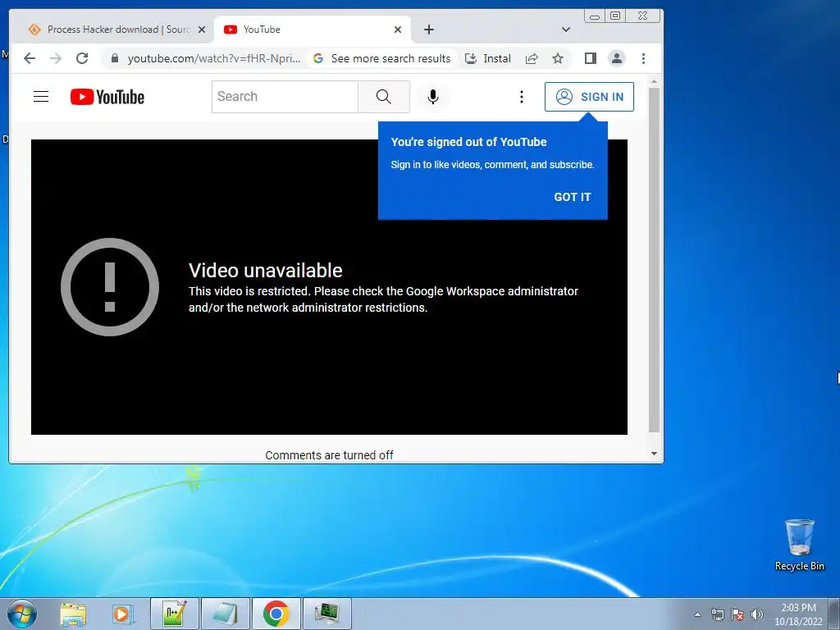This screenshot has height=630, width=840.
Task: Search with your voice microphone icon
Action: (x=433, y=97)
